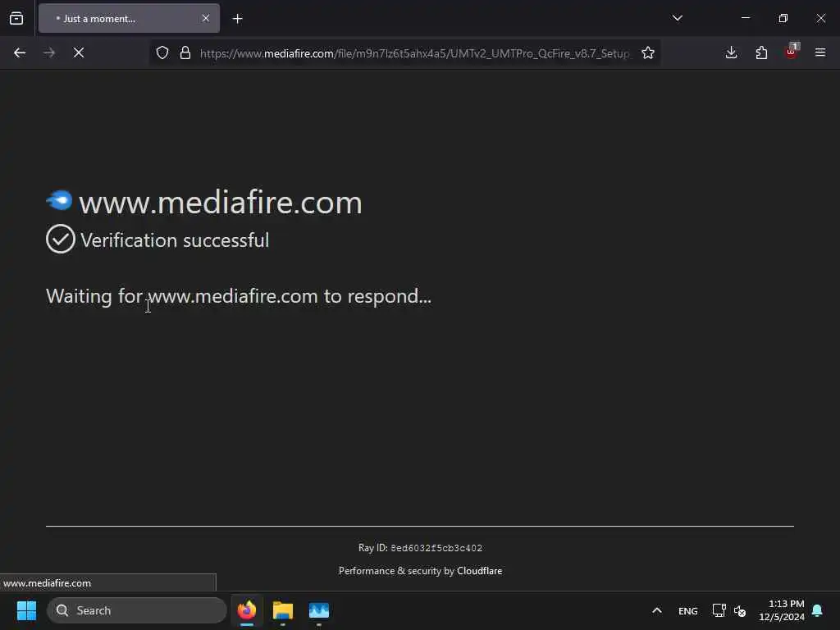Click the www.mediafire.com heading
The image size is (840, 630).
(x=220, y=203)
